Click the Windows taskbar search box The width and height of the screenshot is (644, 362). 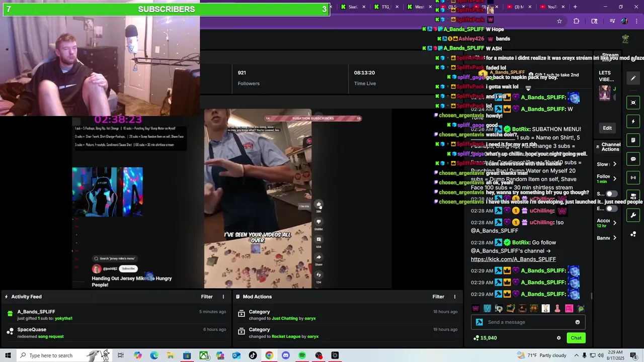tap(64, 355)
